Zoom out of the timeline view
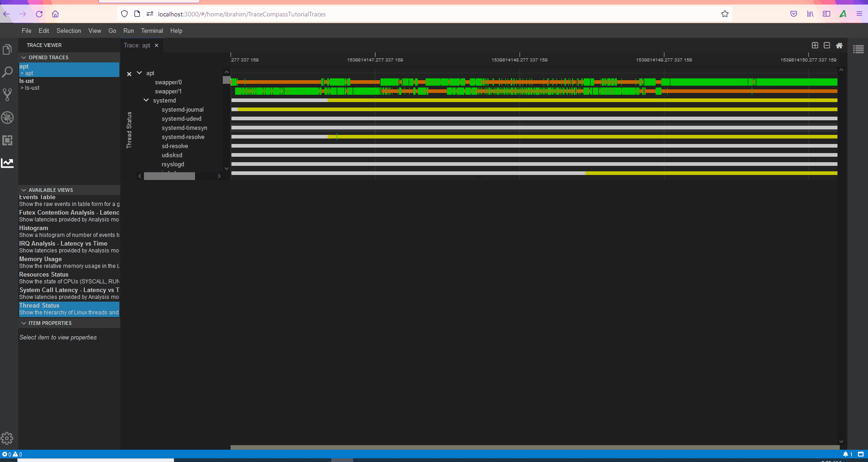 coord(827,46)
